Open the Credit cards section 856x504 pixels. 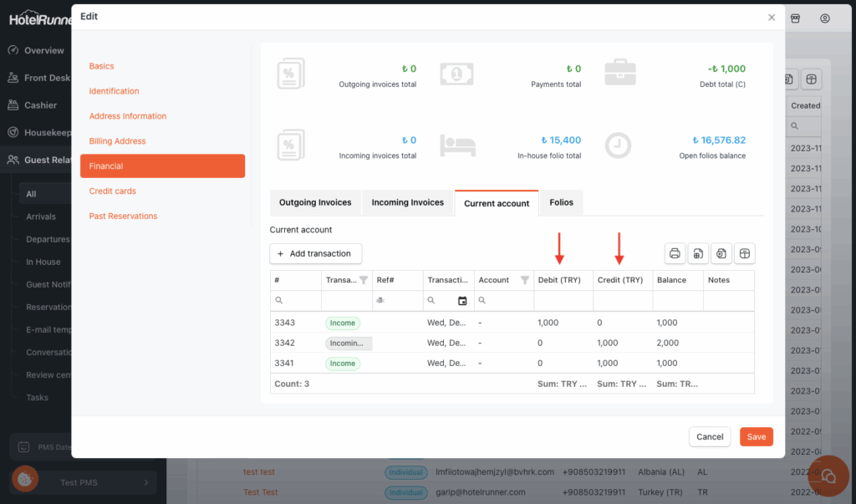coord(112,191)
